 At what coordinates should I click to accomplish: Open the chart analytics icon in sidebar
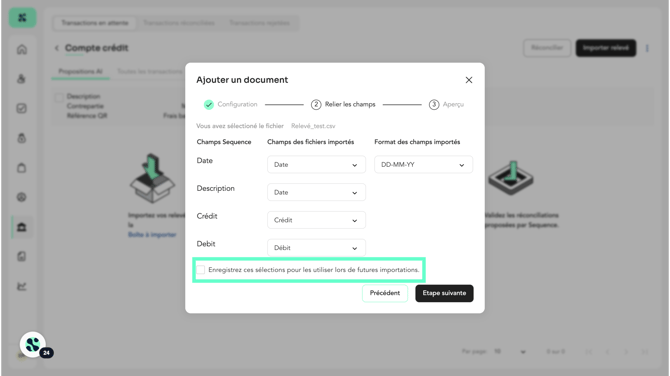click(22, 286)
